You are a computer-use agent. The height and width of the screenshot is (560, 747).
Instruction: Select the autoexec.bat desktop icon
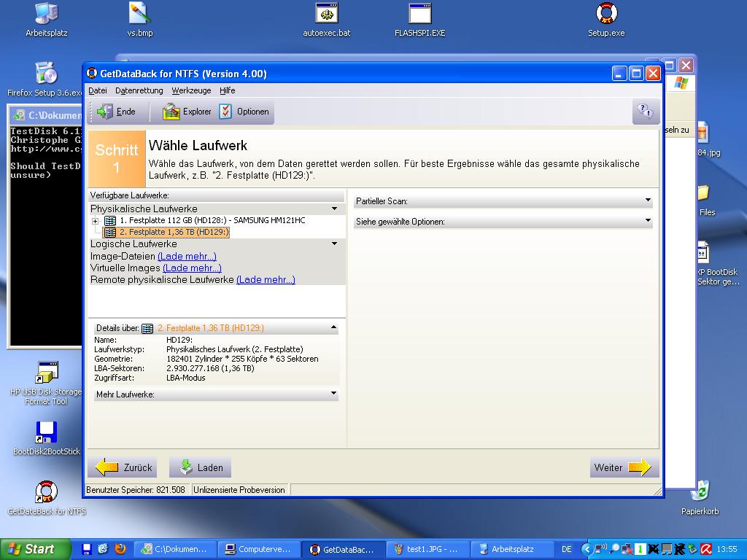coord(327,20)
